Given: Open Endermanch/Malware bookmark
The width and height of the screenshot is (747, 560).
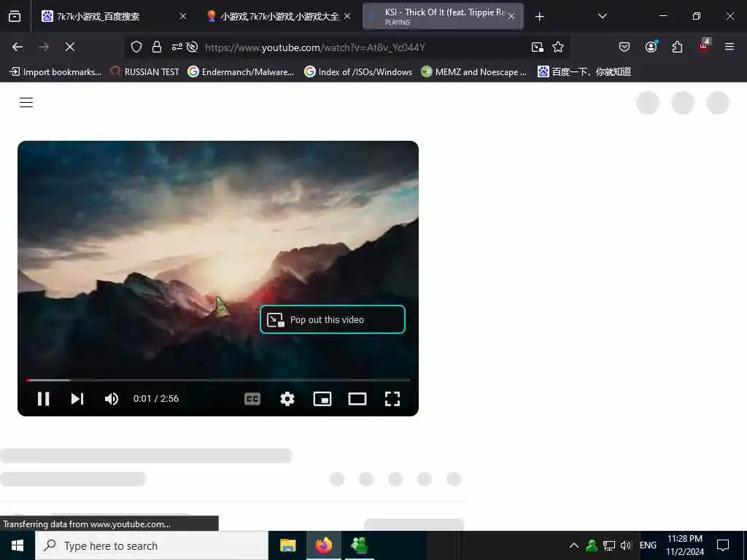Looking at the screenshot, I should pyautogui.click(x=241, y=72).
